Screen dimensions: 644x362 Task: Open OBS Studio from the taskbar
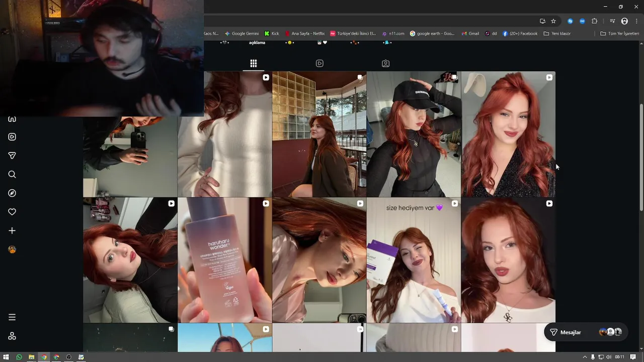point(69,357)
